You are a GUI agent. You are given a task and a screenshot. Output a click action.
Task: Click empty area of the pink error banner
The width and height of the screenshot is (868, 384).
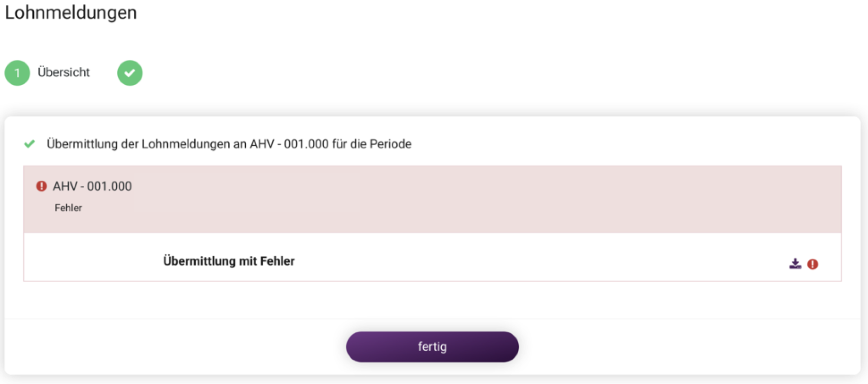pos(564,199)
